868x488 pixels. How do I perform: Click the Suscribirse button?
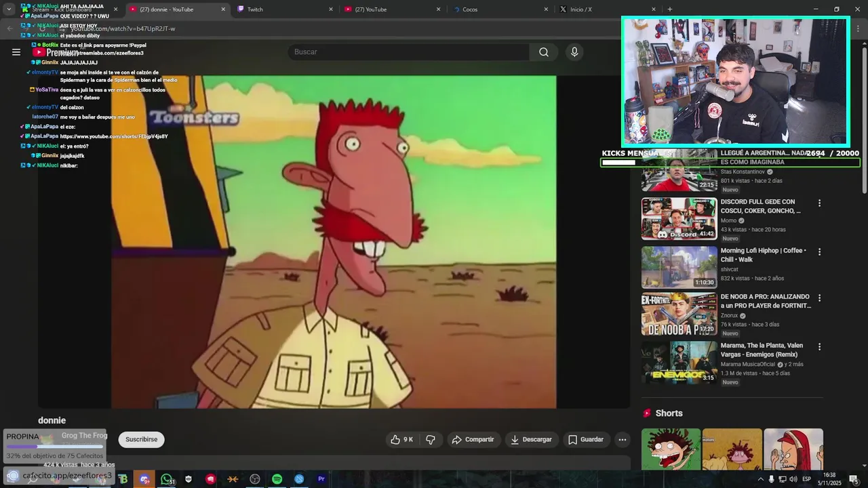tap(141, 439)
